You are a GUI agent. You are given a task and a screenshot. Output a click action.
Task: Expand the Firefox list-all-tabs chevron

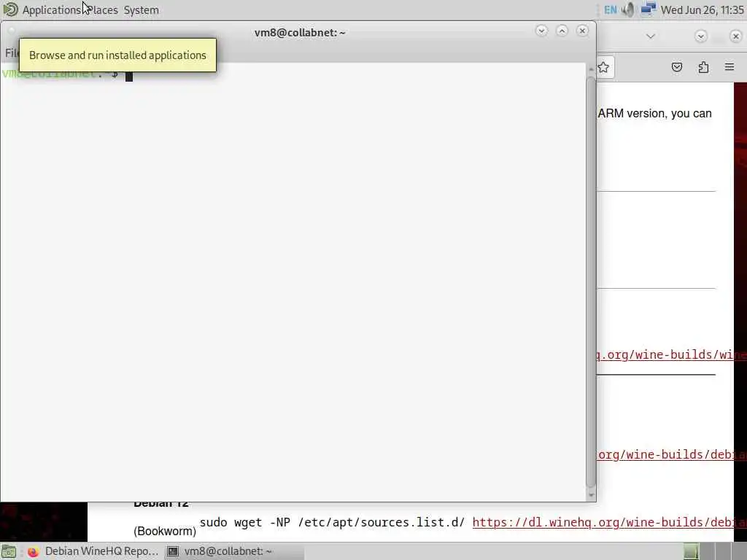point(650,36)
